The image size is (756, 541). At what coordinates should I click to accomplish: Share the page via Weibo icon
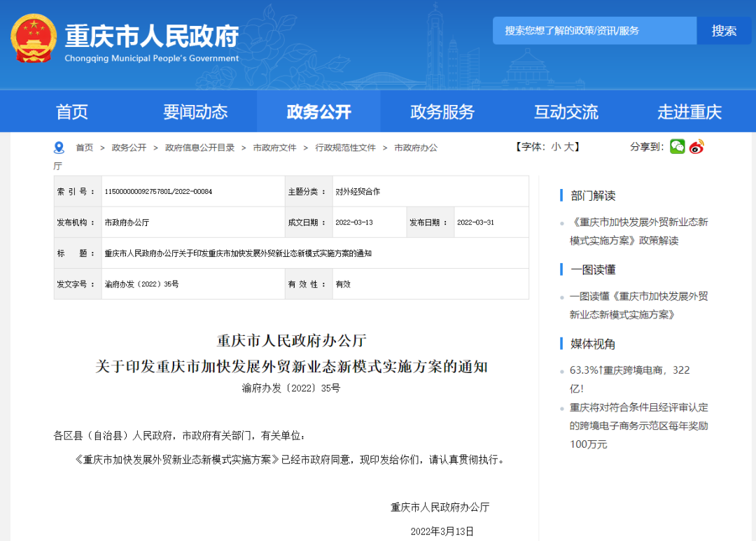(696, 146)
